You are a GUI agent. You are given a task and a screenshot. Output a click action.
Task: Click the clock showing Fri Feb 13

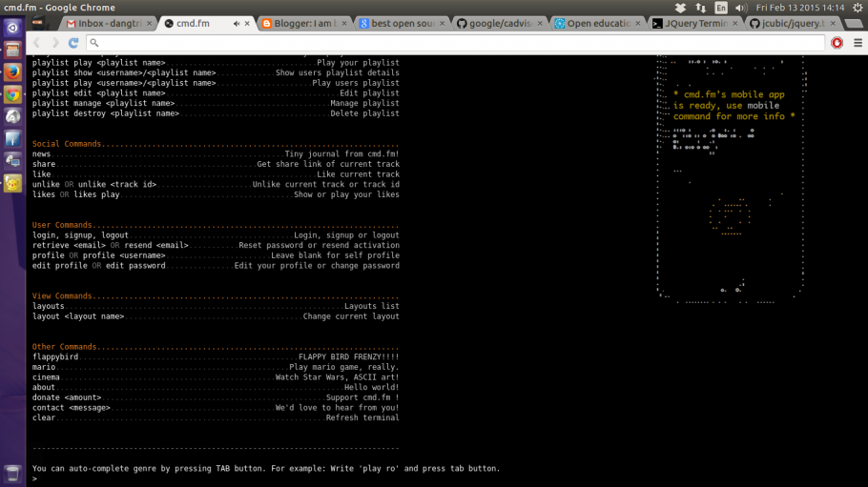point(799,8)
